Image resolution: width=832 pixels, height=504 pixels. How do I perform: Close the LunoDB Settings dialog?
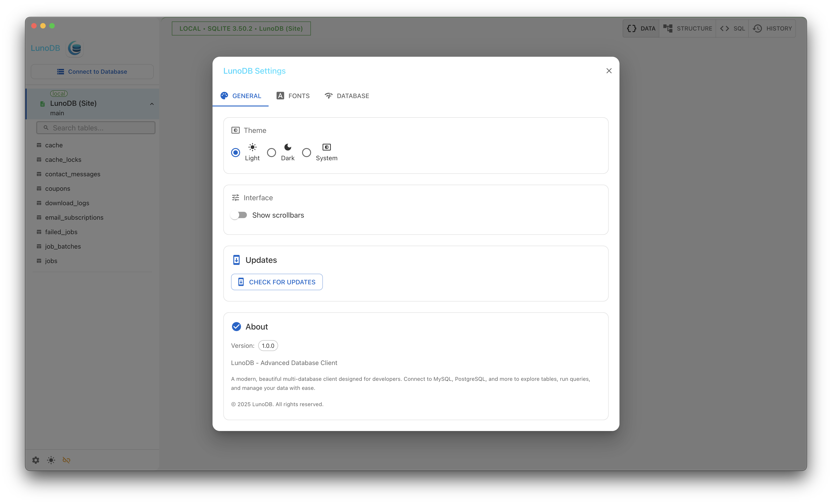pyautogui.click(x=609, y=71)
